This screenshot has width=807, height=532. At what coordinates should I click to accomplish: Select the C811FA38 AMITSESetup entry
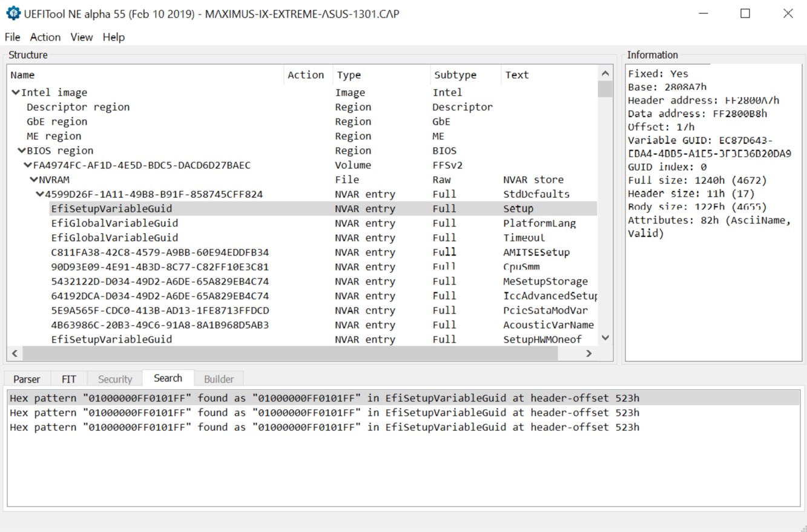point(302,252)
